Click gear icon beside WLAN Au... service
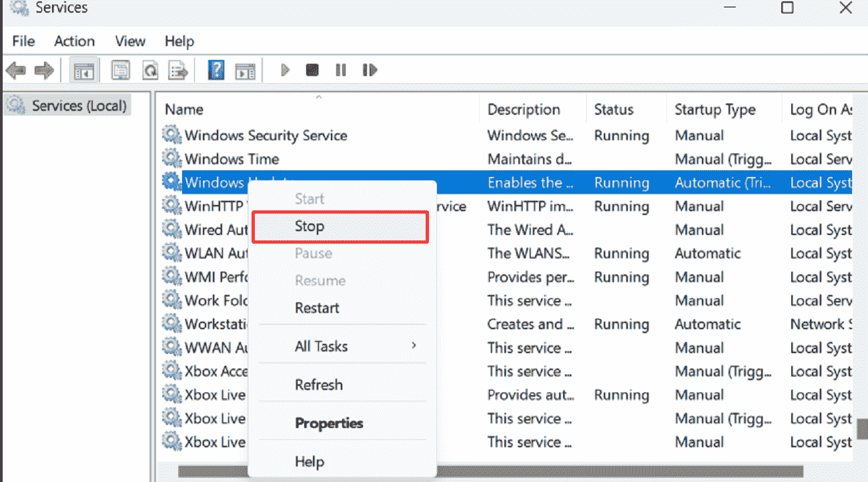The height and width of the screenshot is (482, 868). pos(172,253)
